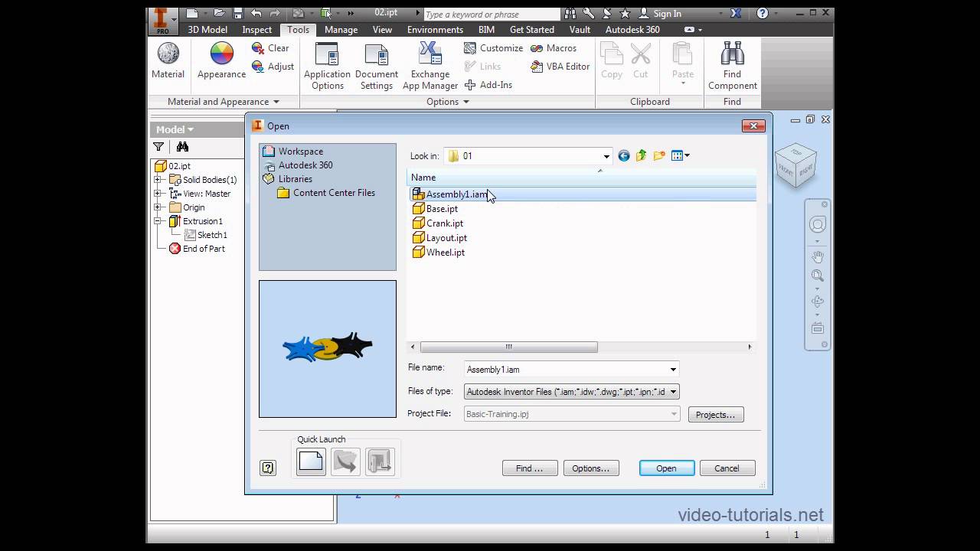The image size is (980, 551).
Task: Click the browser filter funnel icon
Action: pos(158,147)
